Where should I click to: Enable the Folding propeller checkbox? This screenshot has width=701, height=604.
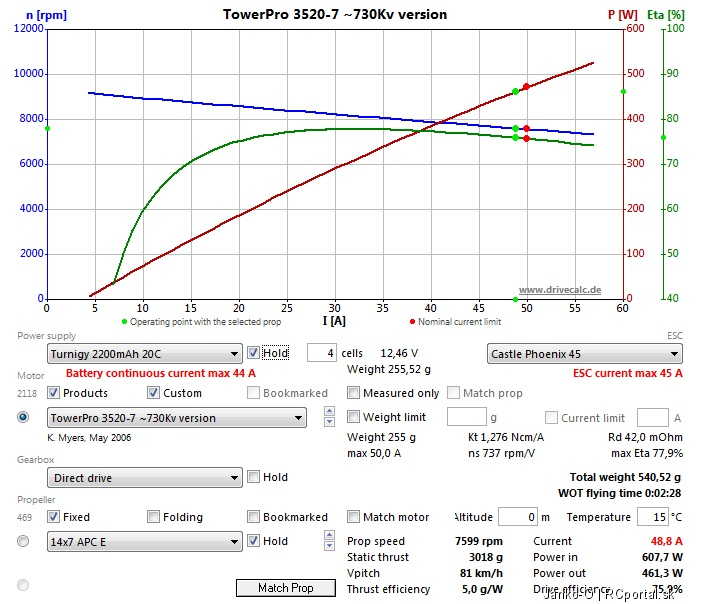[153, 517]
